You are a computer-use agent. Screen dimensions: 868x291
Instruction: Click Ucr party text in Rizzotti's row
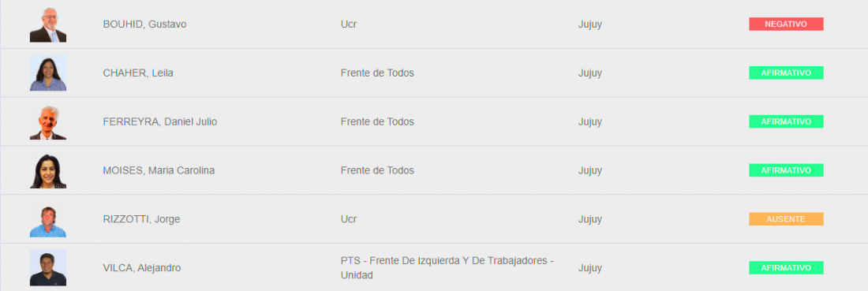point(349,219)
